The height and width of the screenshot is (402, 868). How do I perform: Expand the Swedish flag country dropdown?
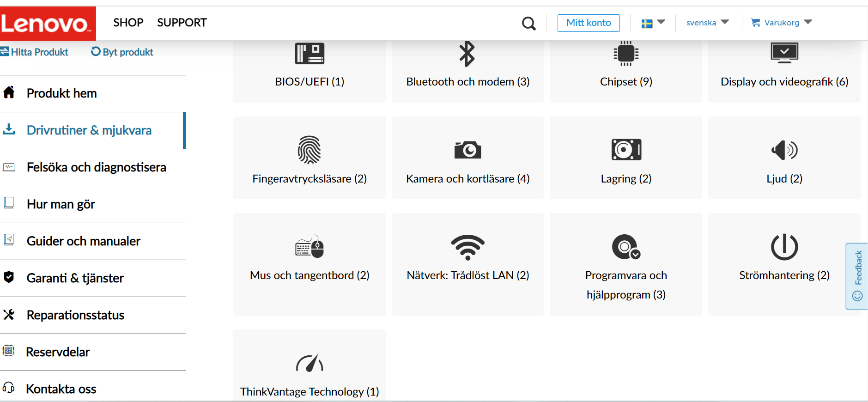tap(653, 23)
